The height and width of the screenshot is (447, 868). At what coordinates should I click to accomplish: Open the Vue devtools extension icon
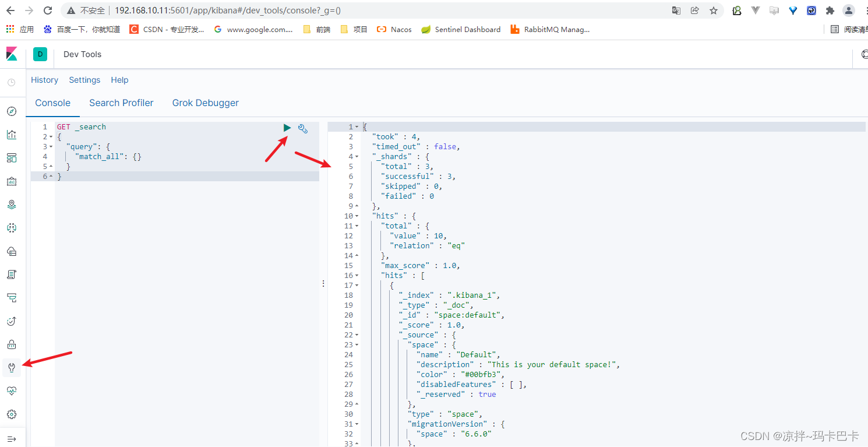756,10
